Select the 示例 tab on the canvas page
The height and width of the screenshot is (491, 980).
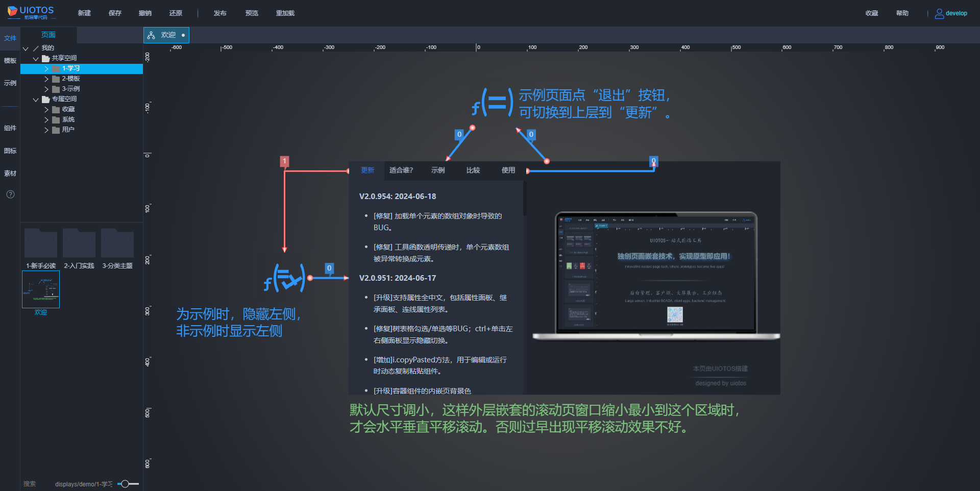pyautogui.click(x=438, y=170)
